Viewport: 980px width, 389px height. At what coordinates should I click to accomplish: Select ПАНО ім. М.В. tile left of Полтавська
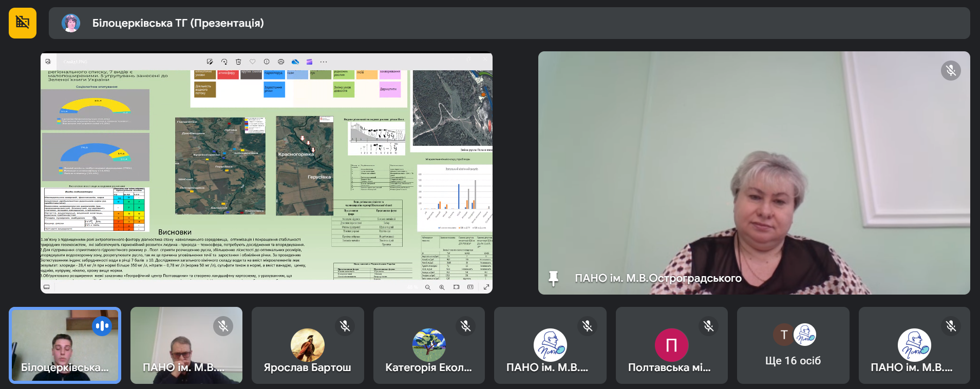click(550, 345)
